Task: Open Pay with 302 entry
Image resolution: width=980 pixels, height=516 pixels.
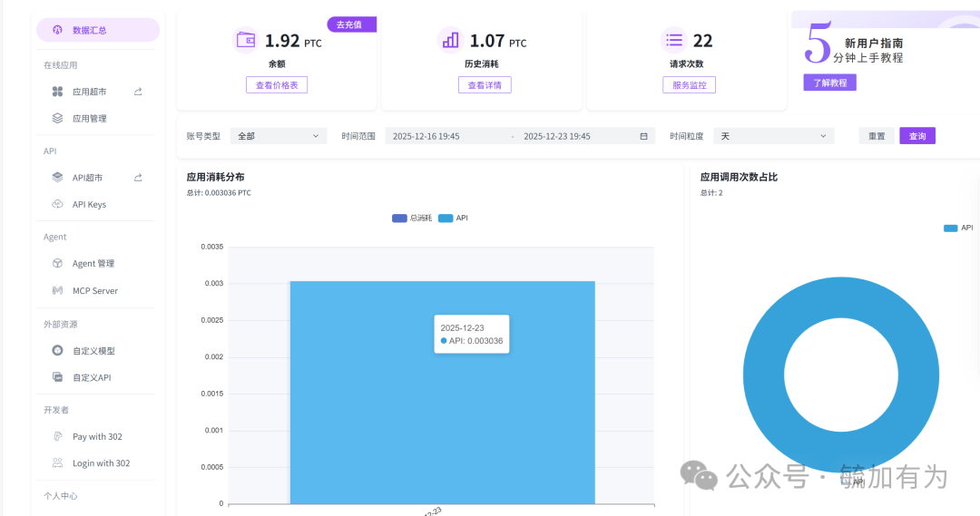Action: tap(95, 437)
